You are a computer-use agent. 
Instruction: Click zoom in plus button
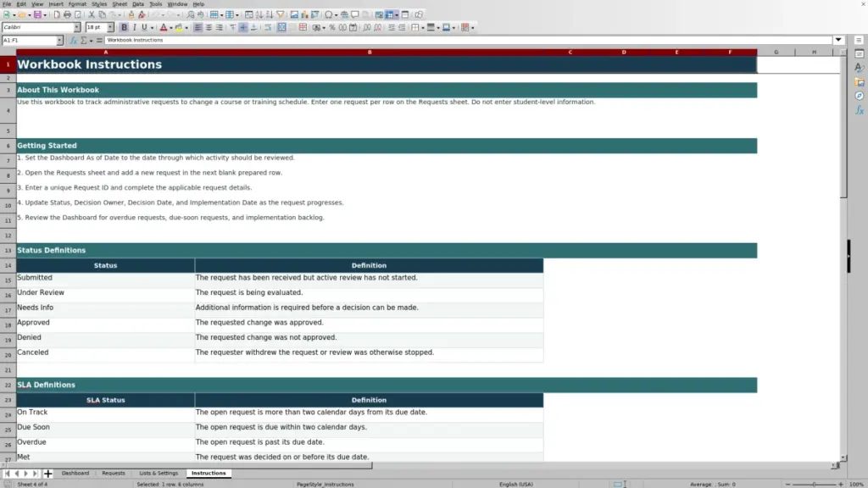click(841, 484)
